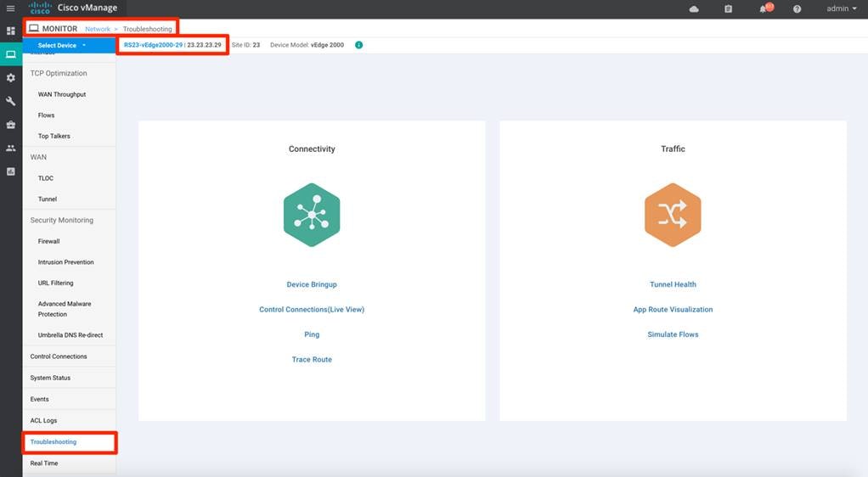Open the Simulate Flows link
868x477 pixels.
[x=673, y=334]
